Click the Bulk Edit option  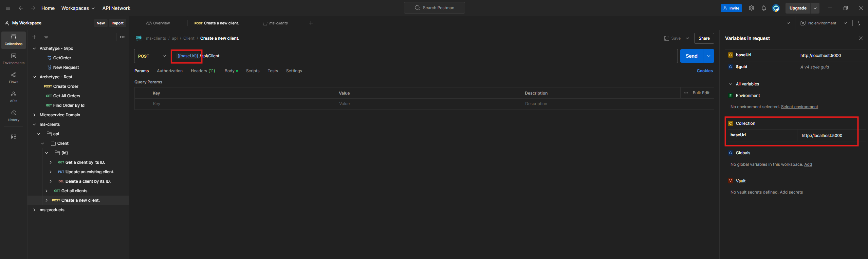click(701, 93)
